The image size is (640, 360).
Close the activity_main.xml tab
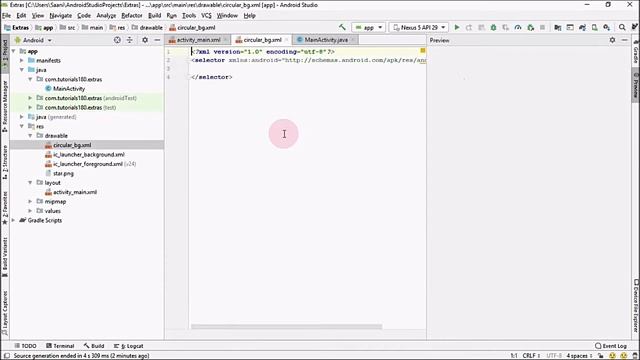pyautogui.click(x=225, y=40)
